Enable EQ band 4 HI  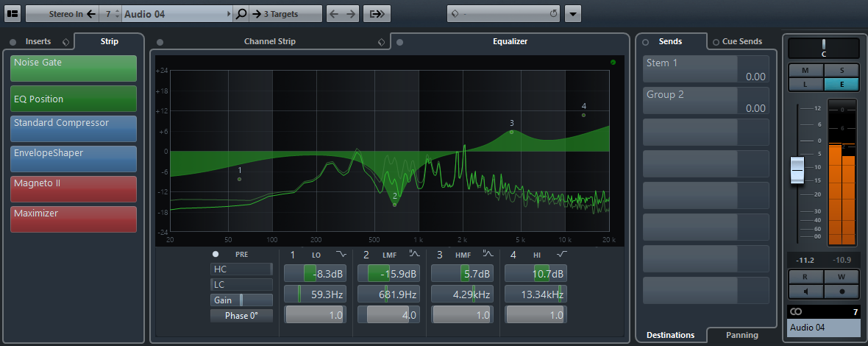(513, 255)
